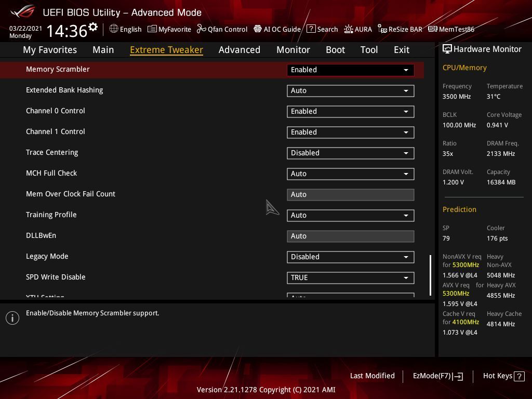Open Channel 0 Control dropdown
Screen dimensions: 532x399
(351, 112)
